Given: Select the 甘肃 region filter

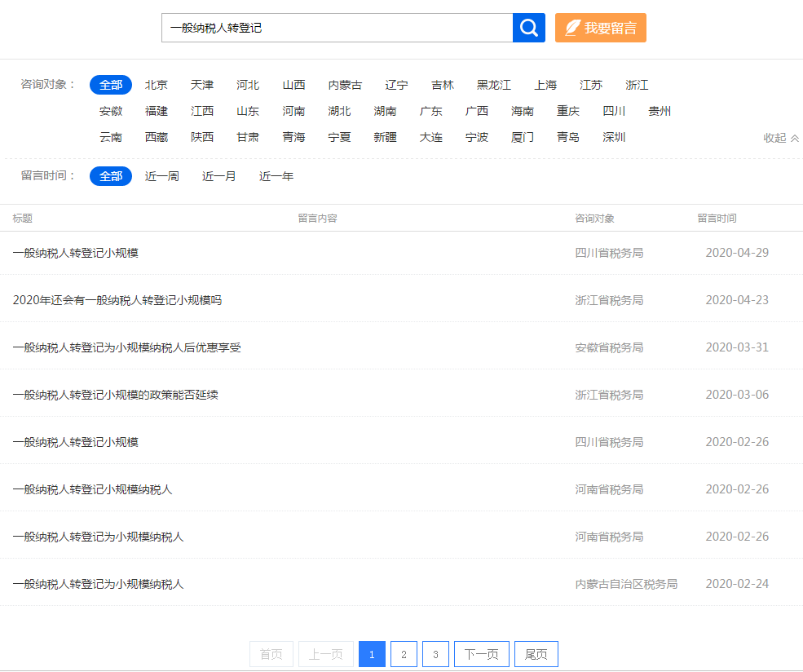Looking at the screenshot, I should (x=248, y=137).
